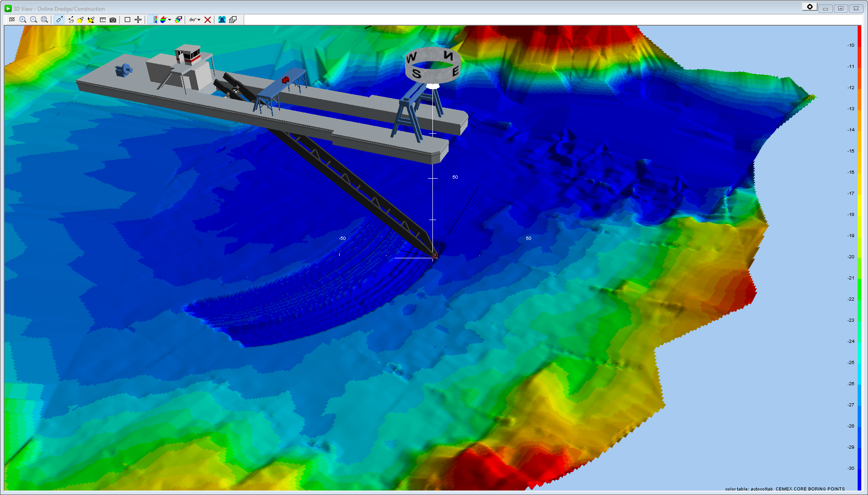Click the rainbow color table editor icon
The image size is (868, 495).
(x=179, y=20)
